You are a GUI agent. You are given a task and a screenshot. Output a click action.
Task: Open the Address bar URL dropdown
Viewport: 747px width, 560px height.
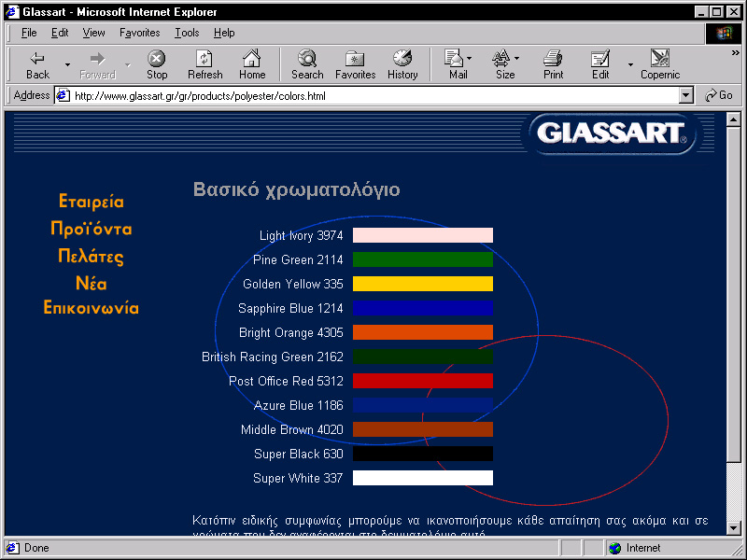click(685, 96)
